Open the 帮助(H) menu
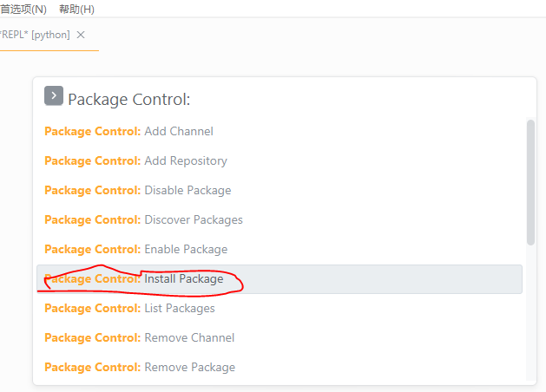This screenshot has height=392, width=546. [x=76, y=9]
